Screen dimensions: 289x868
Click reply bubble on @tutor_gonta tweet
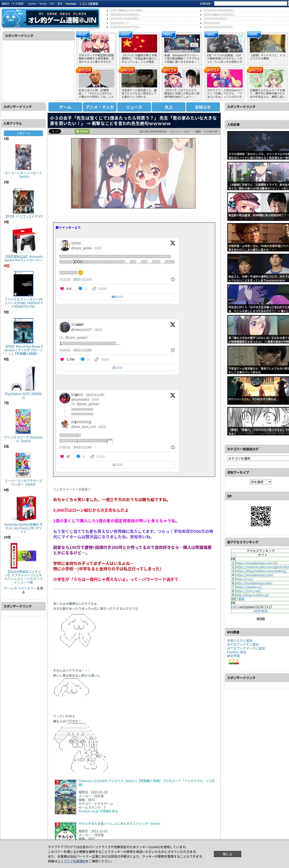80,288
